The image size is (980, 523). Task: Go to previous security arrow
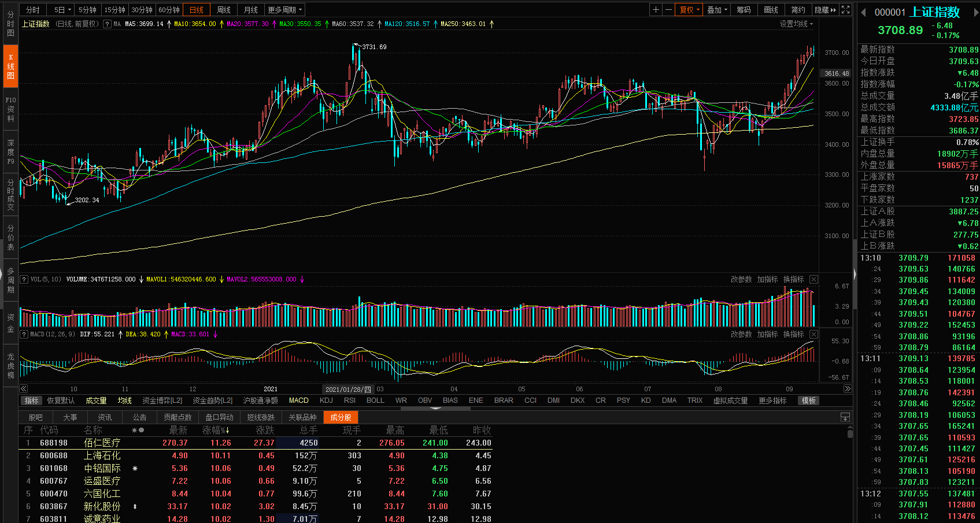point(863,12)
